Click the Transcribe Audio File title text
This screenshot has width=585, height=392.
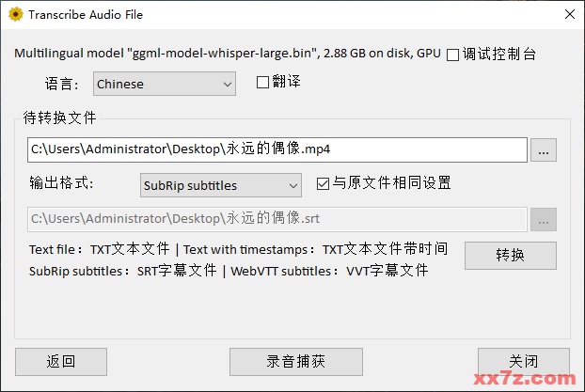86,15
